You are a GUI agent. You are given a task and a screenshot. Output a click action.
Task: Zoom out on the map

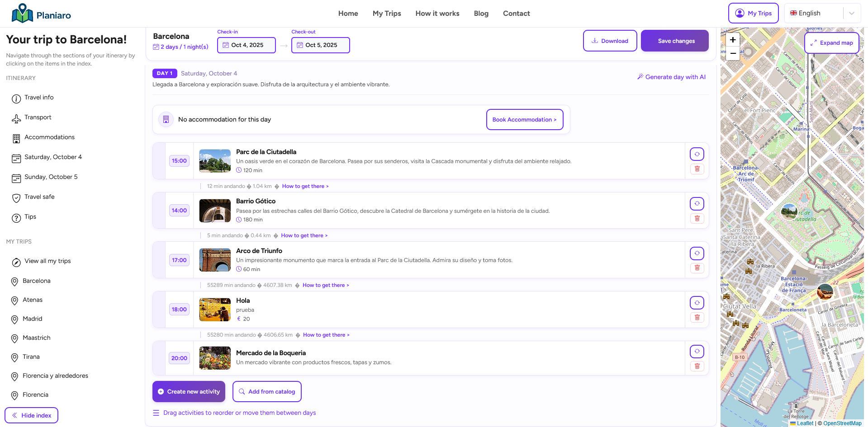(733, 53)
